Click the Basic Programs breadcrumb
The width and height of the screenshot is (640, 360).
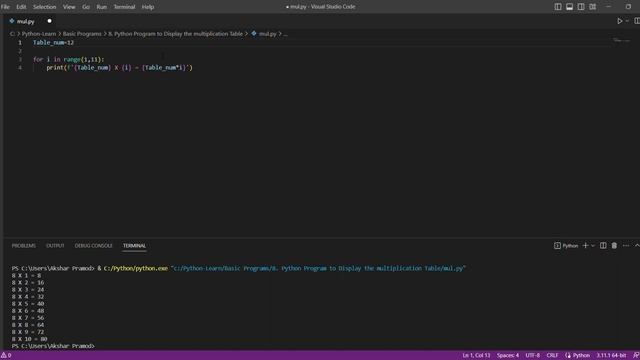(82, 34)
